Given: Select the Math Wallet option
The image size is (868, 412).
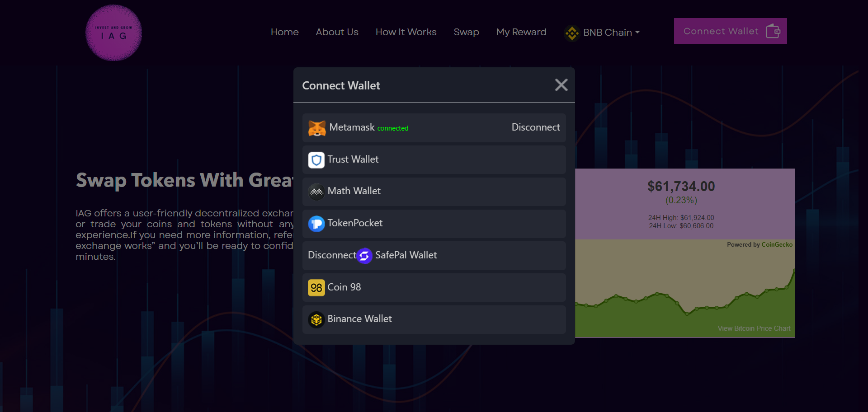Looking at the screenshot, I should click(x=434, y=192).
